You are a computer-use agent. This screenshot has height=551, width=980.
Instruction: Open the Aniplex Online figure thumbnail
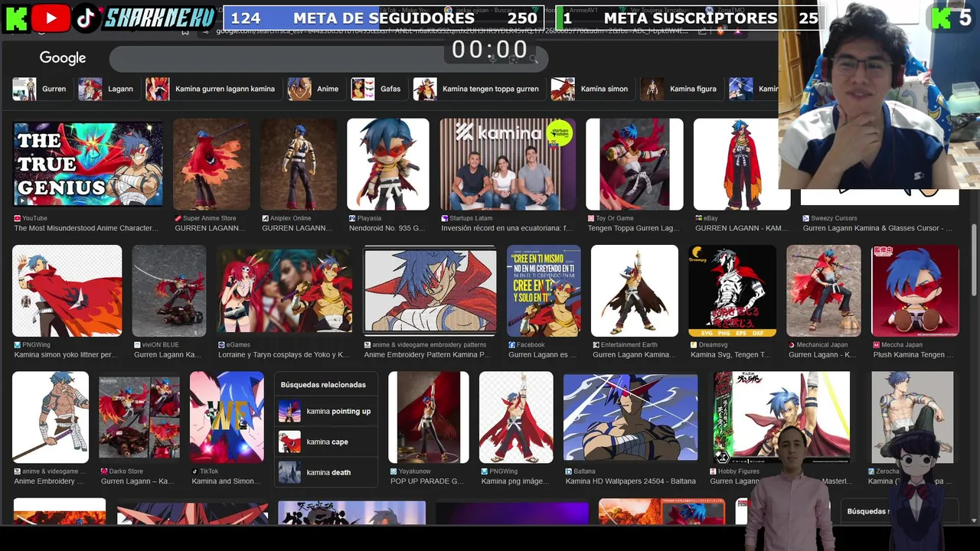pyautogui.click(x=299, y=164)
